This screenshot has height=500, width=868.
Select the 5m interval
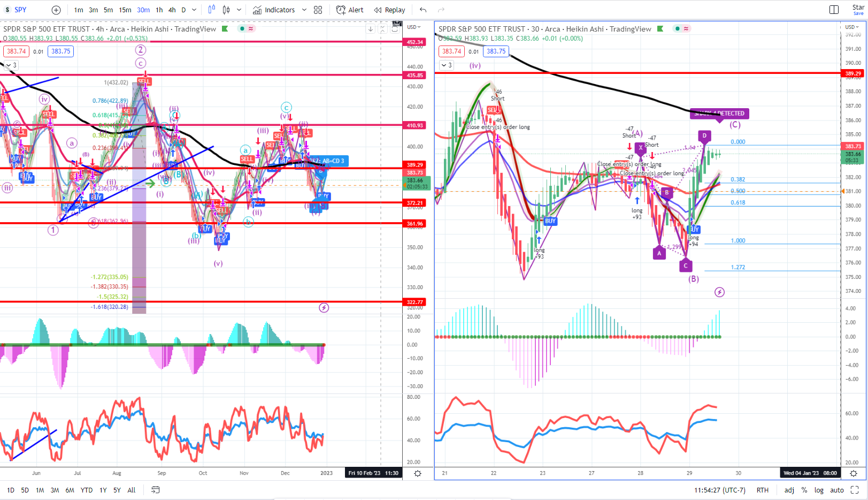click(108, 10)
